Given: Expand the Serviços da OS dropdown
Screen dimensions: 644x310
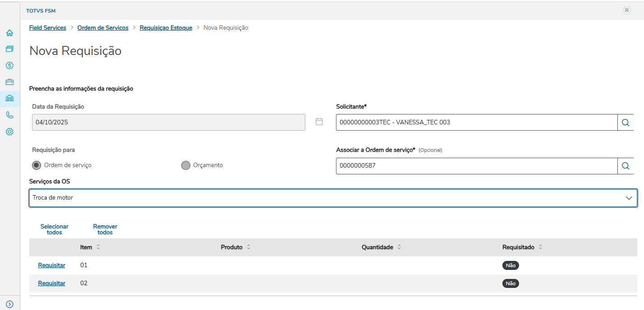Looking at the screenshot, I should [629, 198].
